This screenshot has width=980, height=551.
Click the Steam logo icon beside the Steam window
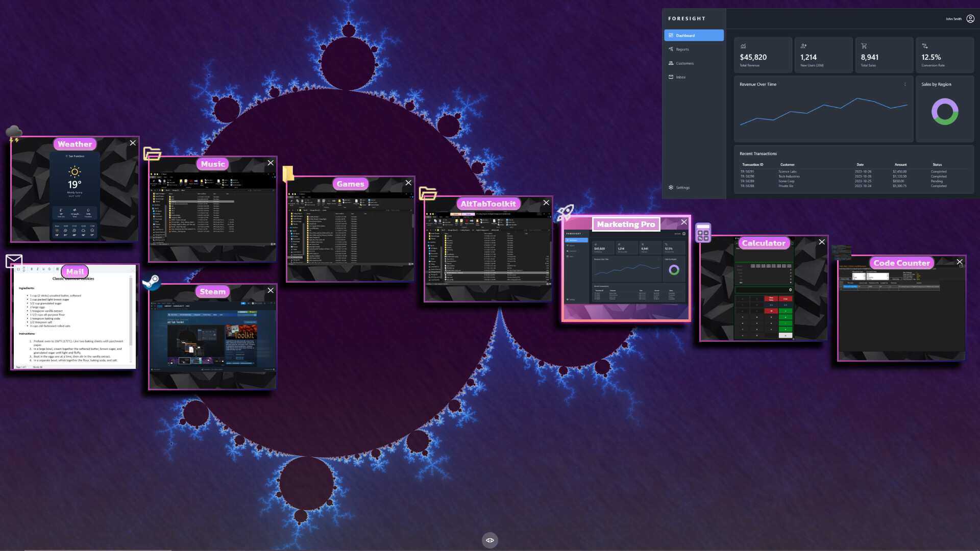point(153,282)
